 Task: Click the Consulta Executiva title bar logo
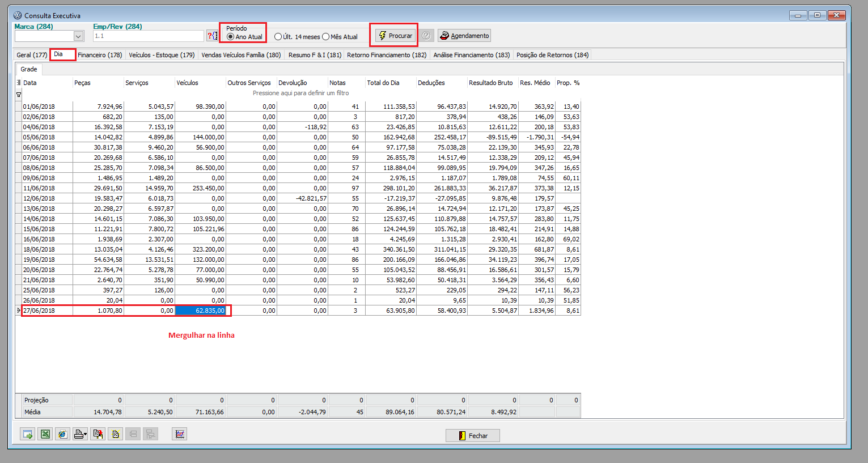[x=18, y=15]
